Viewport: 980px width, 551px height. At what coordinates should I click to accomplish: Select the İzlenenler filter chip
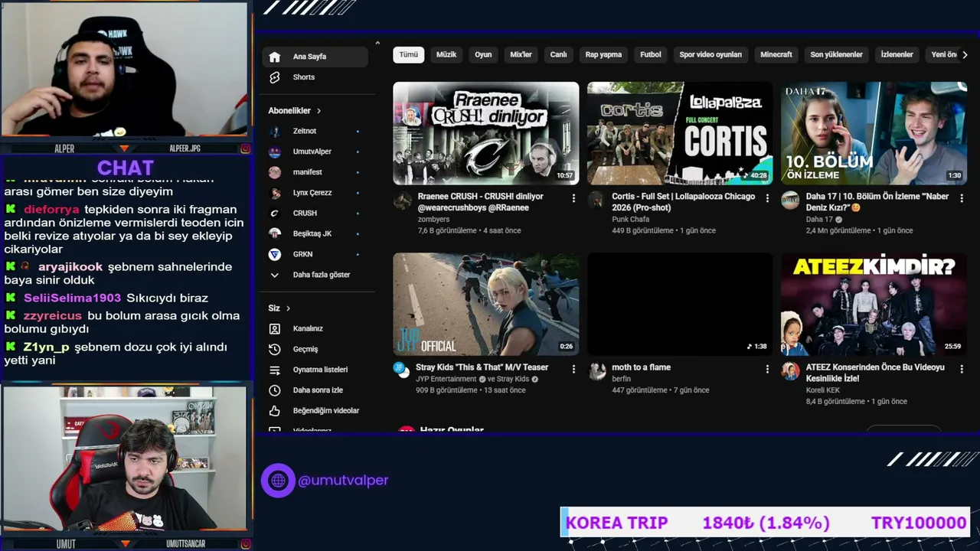897,55
